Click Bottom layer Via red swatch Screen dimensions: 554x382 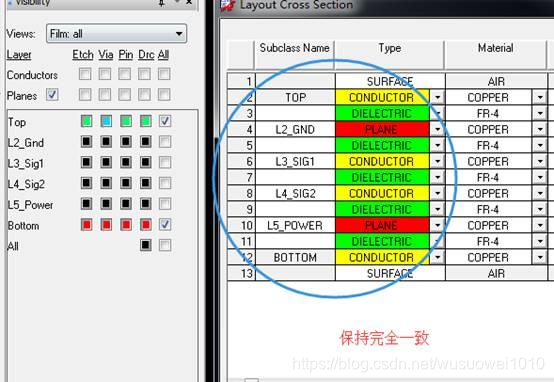point(106,224)
